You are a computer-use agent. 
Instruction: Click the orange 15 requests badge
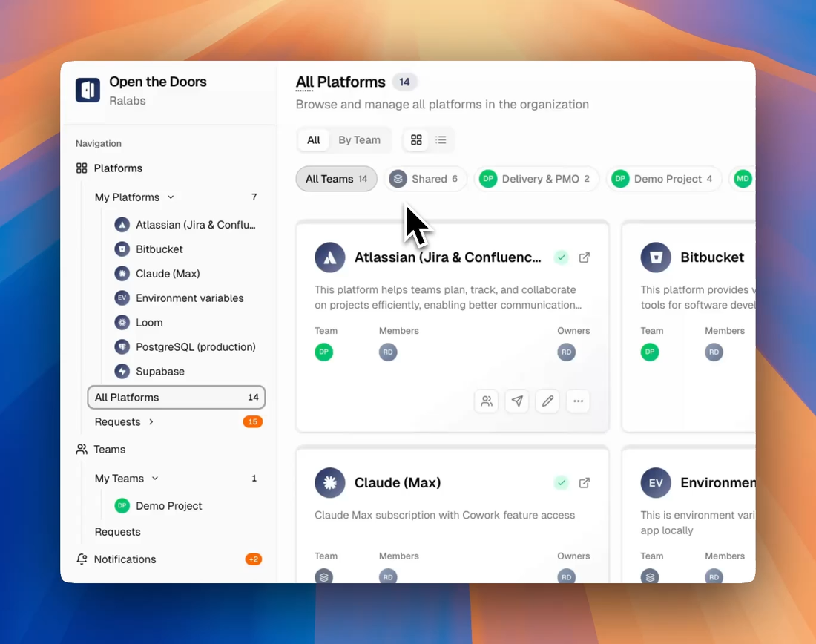coord(252,421)
